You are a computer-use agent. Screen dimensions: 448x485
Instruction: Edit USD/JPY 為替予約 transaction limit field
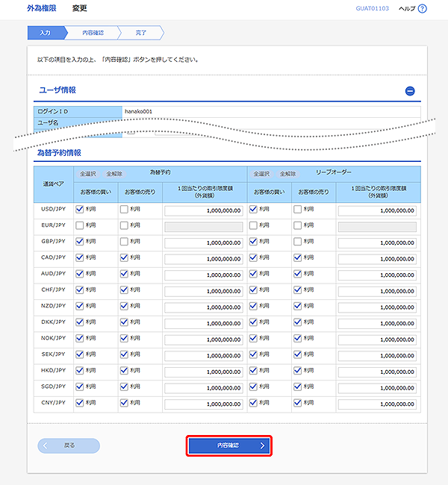click(204, 210)
